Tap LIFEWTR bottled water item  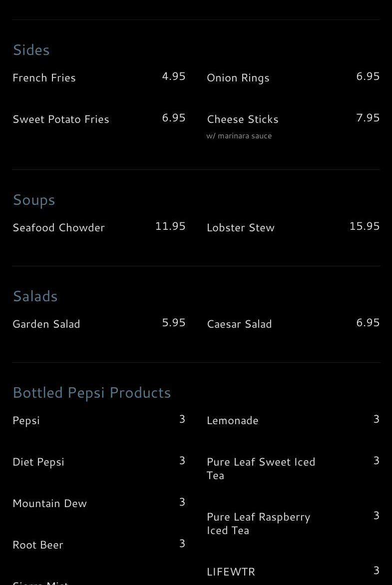pyautogui.click(x=231, y=572)
